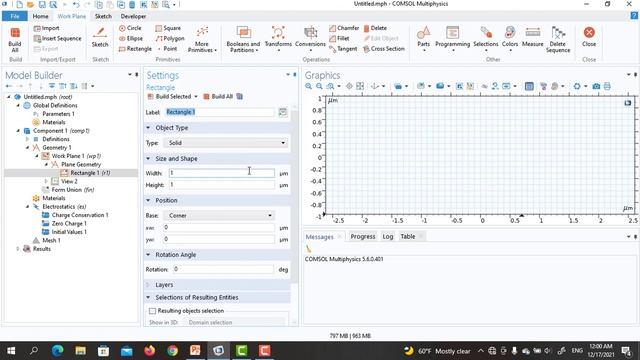
Task: Click Build All button in Settings
Action: pyautogui.click(x=218, y=97)
